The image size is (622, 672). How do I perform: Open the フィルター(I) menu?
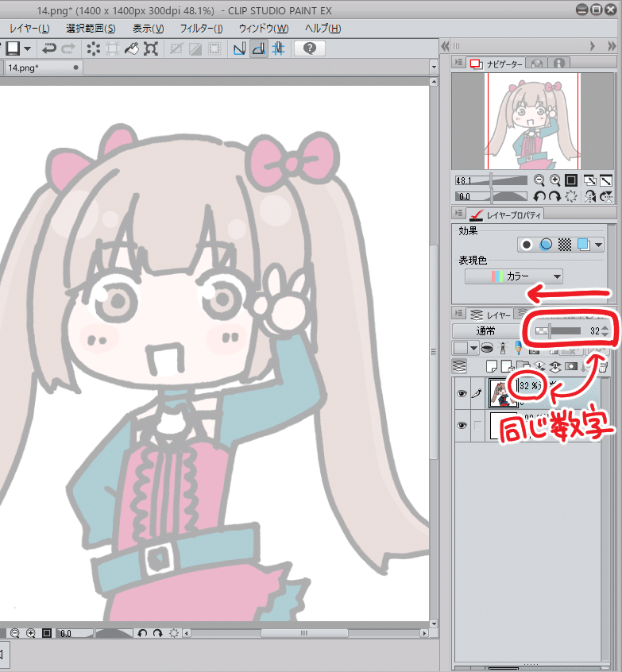click(x=201, y=29)
